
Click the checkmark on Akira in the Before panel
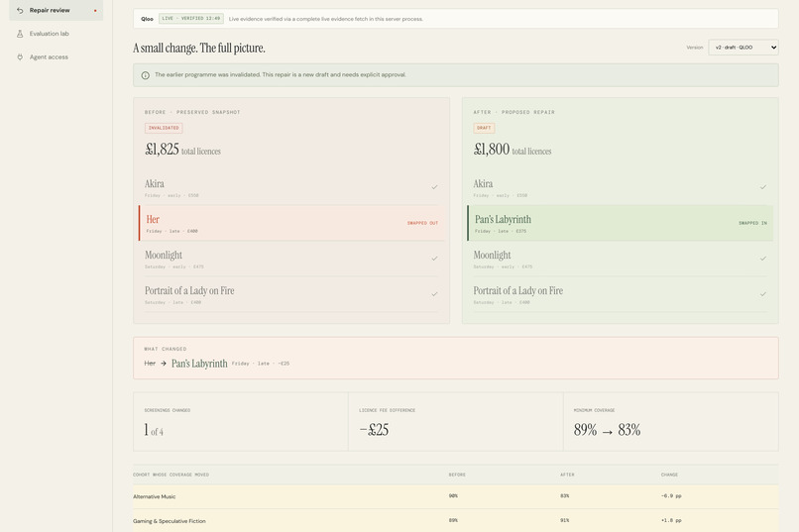pos(434,187)
